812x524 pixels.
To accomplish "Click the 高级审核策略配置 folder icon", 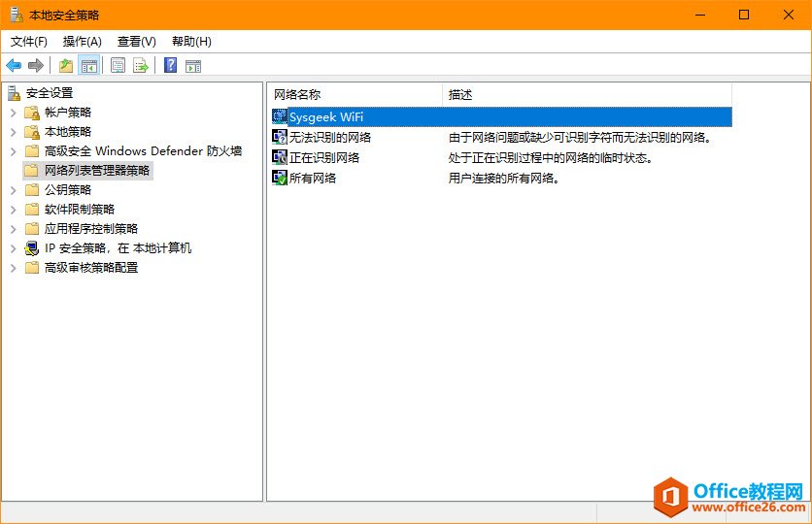I will 32,268.
